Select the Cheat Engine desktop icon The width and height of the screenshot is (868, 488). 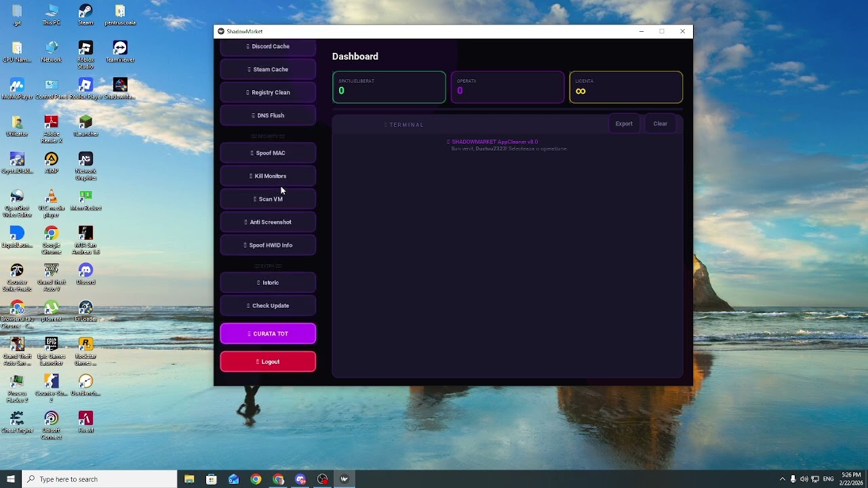[17, 422]
